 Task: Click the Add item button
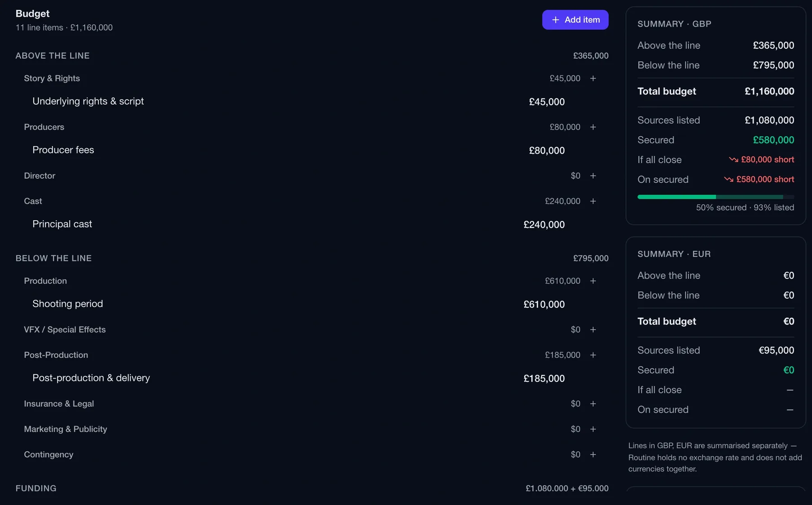[575, 20]
